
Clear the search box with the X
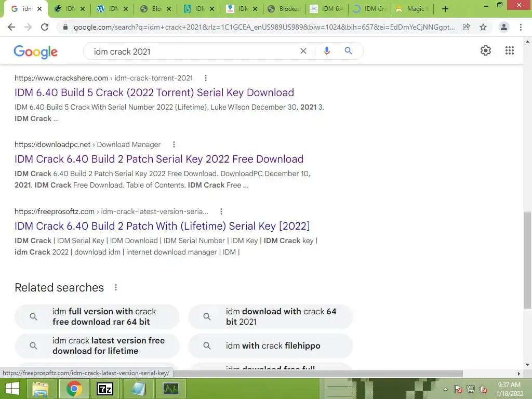pos(303,51)
